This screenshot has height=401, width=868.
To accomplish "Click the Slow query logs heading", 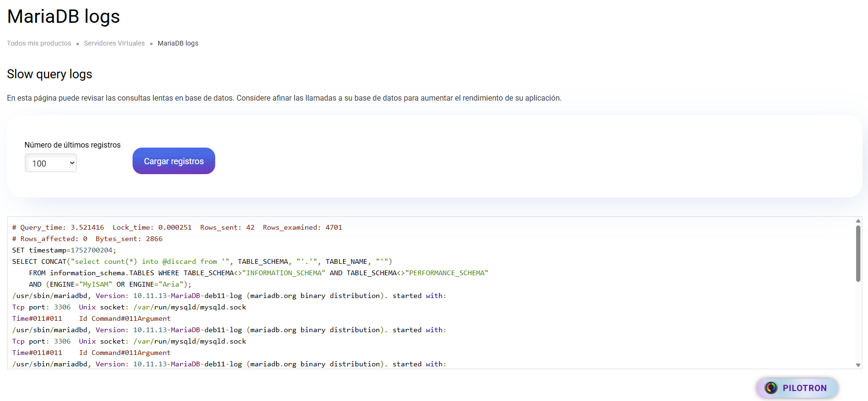I will [x=49, y=74].
